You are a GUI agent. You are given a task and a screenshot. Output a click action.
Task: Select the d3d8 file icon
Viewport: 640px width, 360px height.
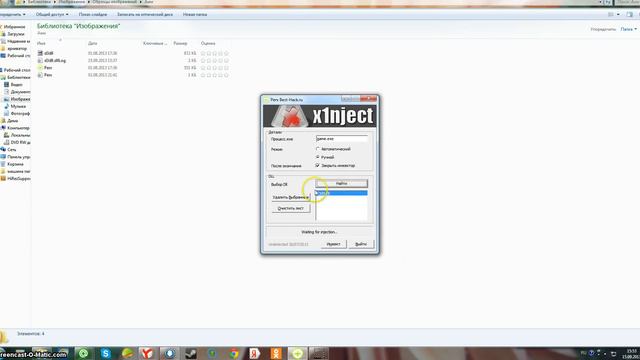pyautogui.click(x=40, y=53)
